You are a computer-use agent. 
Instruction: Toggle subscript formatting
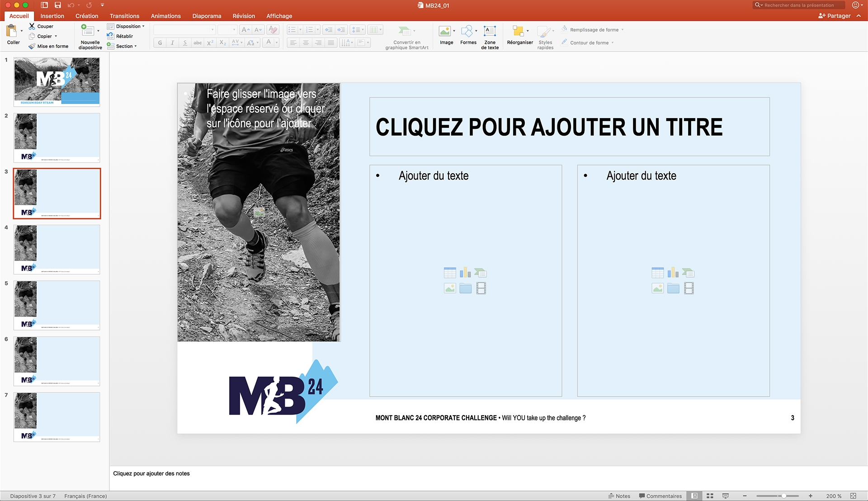click(223, 43)
